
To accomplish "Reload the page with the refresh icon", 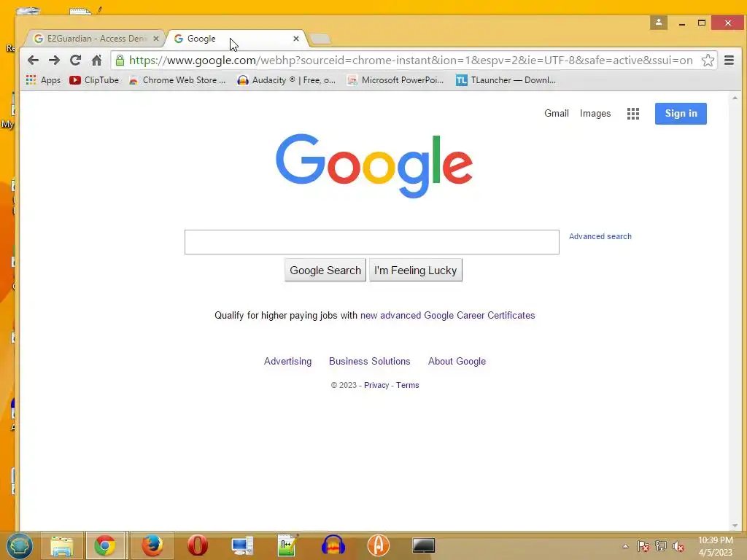I will click(x=75, y=60).
